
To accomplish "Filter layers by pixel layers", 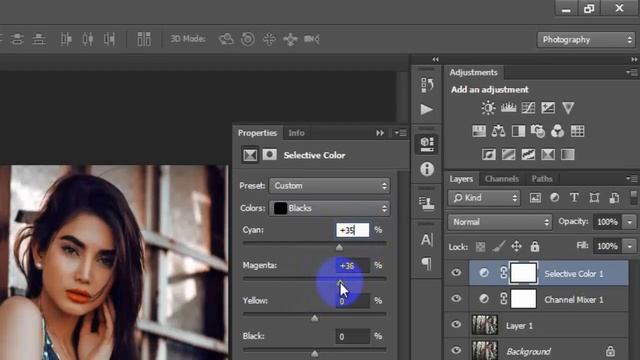I will [x=535, y=198].
